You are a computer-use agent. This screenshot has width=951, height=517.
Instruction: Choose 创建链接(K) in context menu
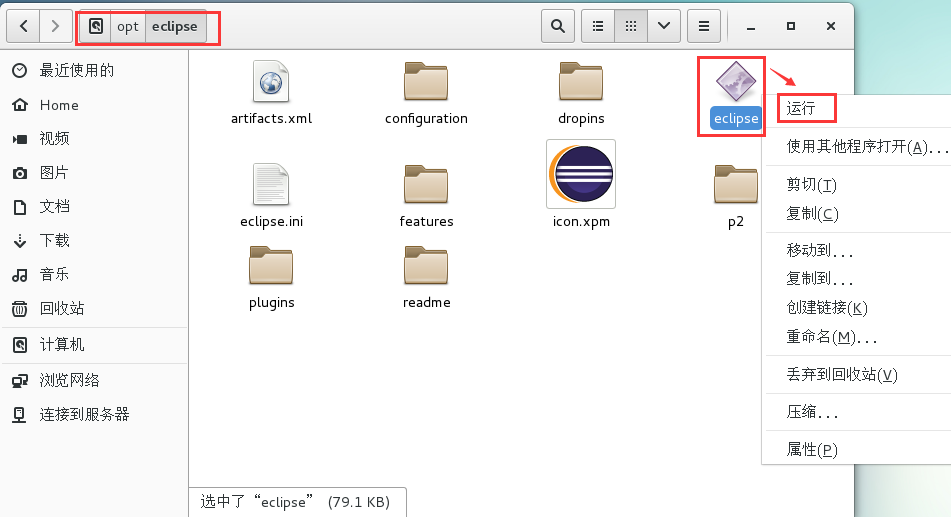[x=856, y=308]
